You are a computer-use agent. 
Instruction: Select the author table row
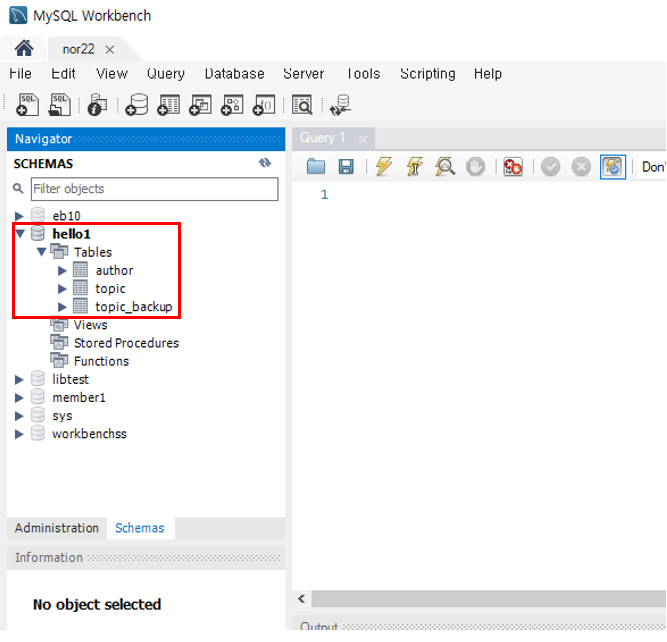tap(114, 271)
